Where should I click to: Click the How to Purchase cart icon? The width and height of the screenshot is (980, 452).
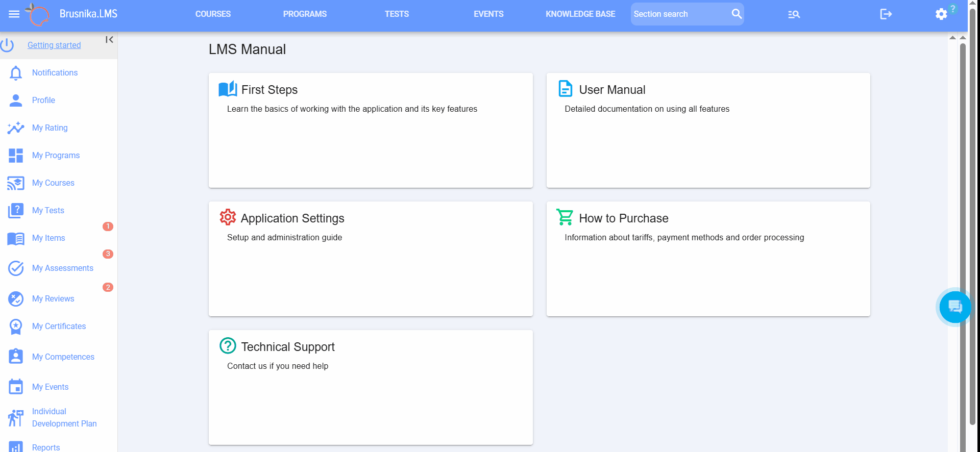[565, 217]
